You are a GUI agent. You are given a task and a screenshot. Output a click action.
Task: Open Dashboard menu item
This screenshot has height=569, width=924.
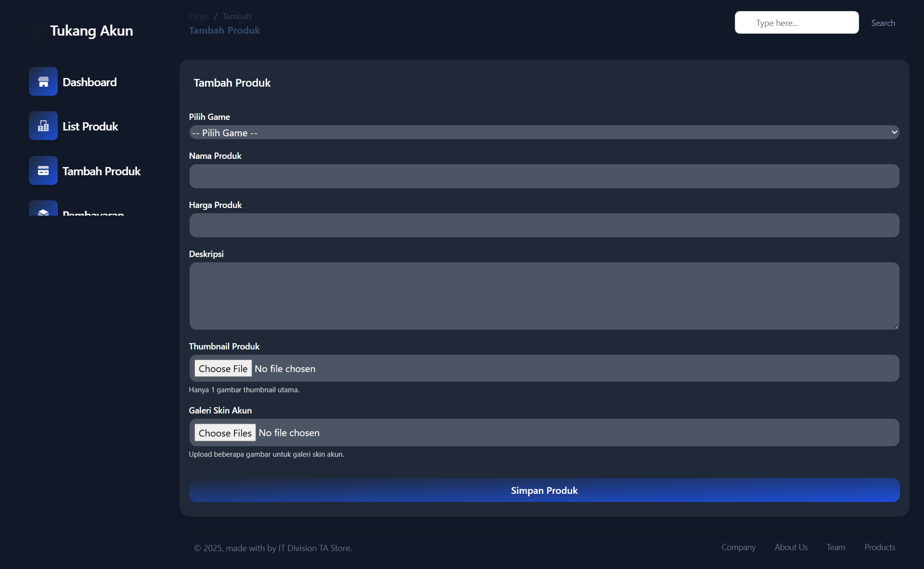pyautogui.click(x=90, y=82)
